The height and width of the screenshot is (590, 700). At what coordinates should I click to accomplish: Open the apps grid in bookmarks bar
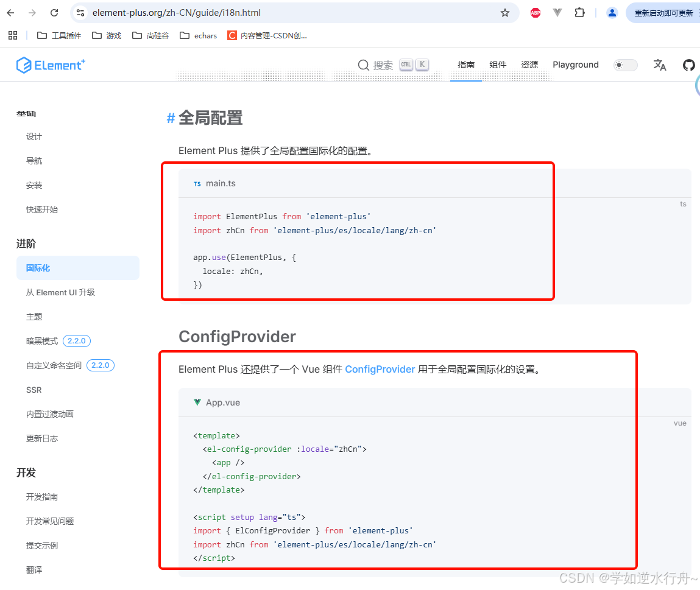(x=13, y=35)
